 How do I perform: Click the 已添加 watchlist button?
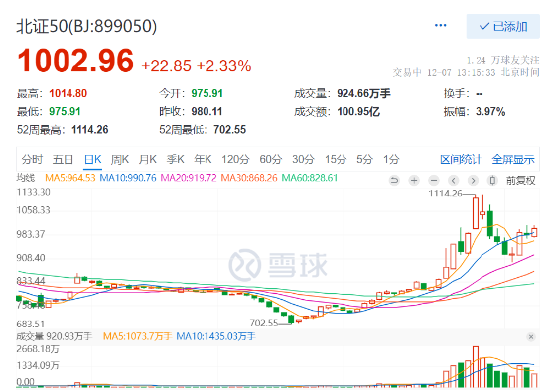pos(503,26)
